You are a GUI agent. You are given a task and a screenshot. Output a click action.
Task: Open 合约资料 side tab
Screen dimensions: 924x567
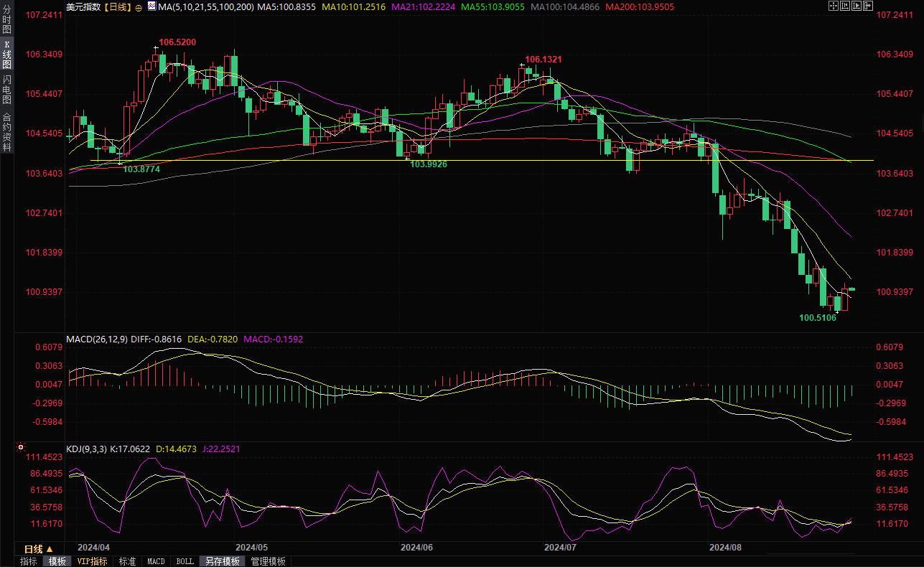coord(6,131)
